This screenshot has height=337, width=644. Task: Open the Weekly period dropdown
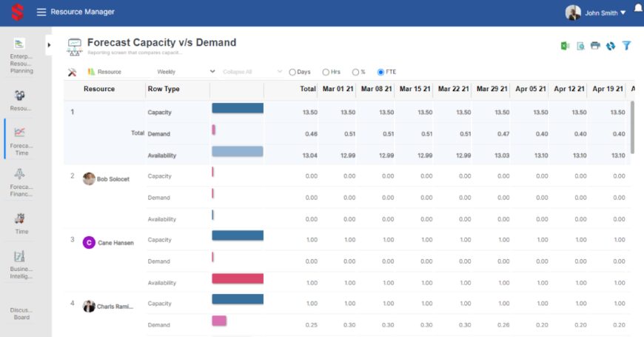tap(185, 72)
